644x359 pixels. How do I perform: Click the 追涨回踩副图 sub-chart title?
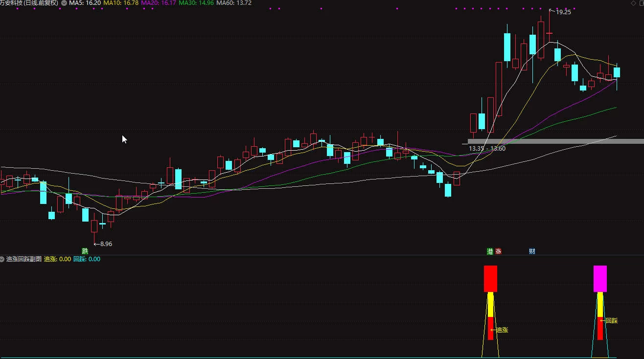point(24,259)
